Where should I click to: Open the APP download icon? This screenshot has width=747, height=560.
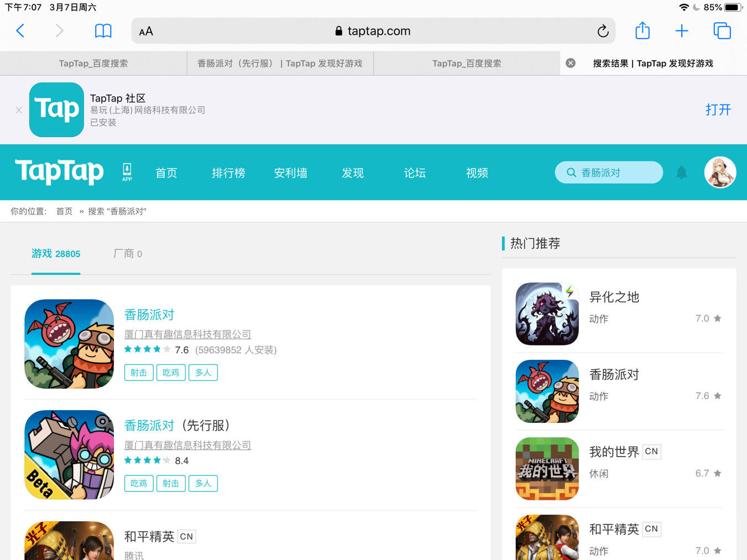pyautogui.click(x=127, y=172)
